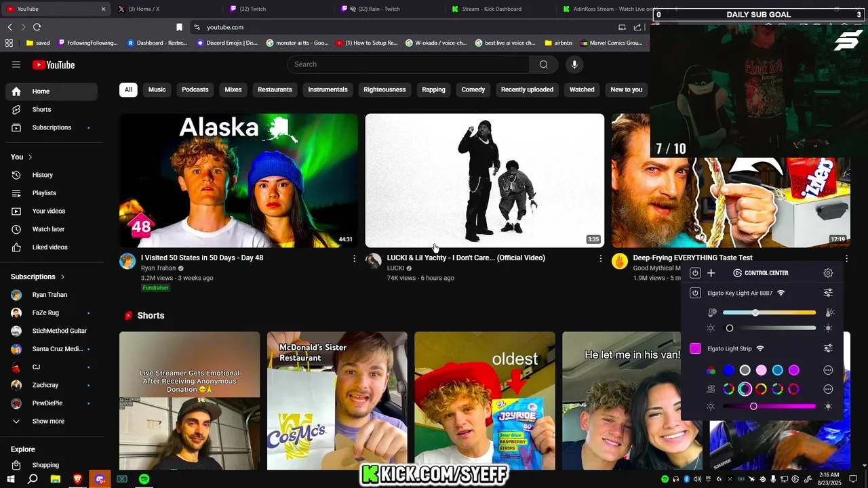The height and width of the screenshot is (488, 868).
Task: Toggle Elgato Light Strip power button
Action: pos(695,348)
